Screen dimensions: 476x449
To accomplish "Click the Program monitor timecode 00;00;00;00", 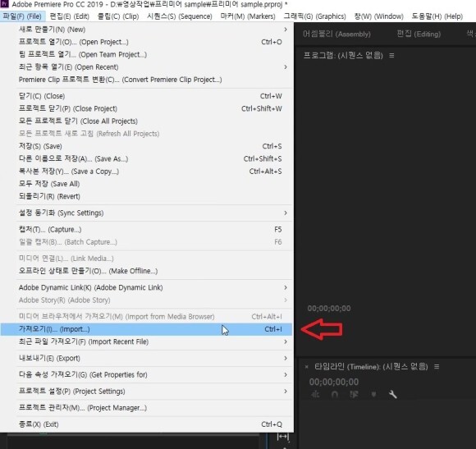I will click(329, 309).
